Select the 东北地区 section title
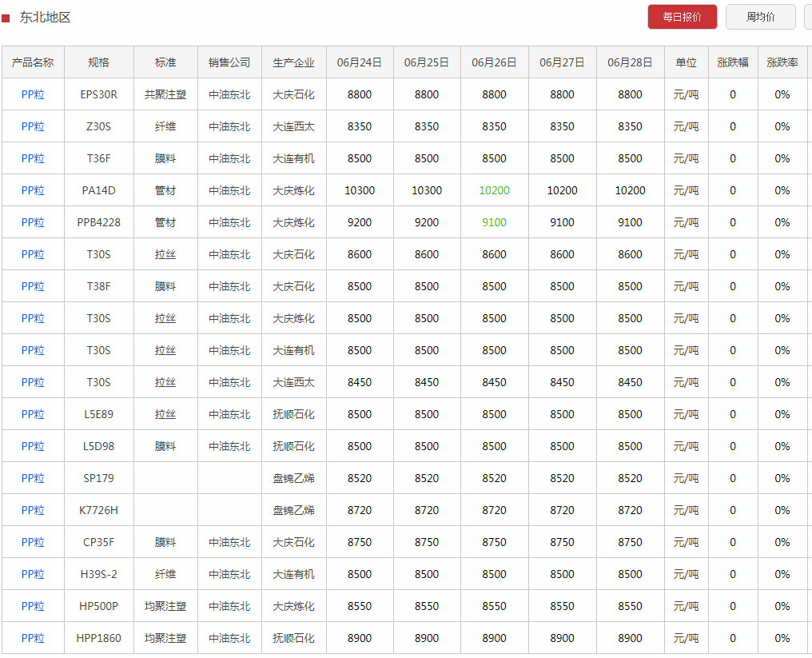The width and height of the screenshot is (812, 658). [45, 18]
